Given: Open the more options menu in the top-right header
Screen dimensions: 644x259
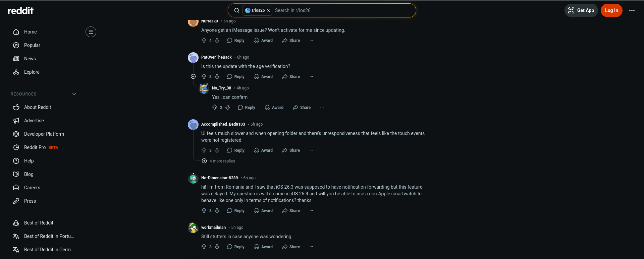Looking at the screenshot, I should [632, 10].
